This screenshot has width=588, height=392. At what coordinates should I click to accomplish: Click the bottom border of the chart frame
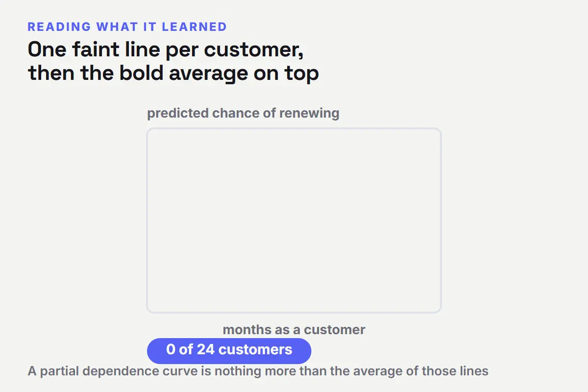tap(294, 312)
